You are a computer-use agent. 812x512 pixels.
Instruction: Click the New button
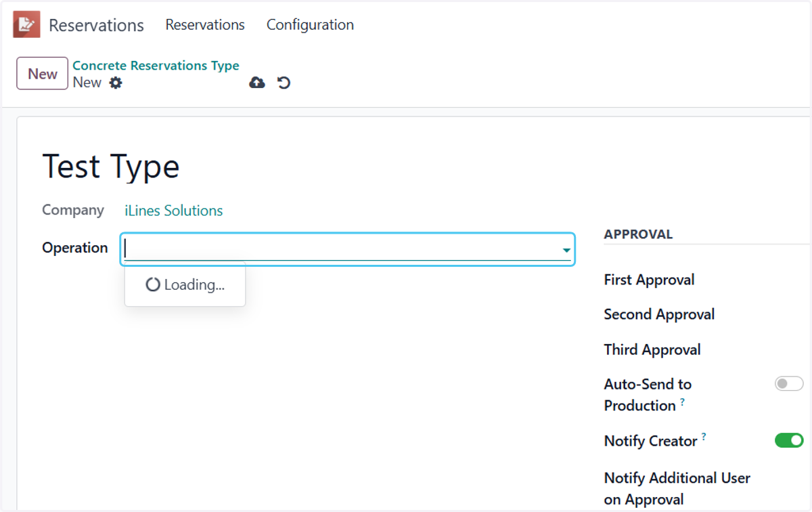(x=43, y=74)
